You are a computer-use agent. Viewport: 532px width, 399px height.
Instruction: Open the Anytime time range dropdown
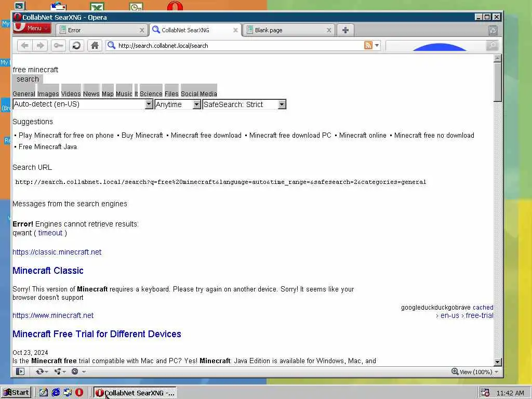178,104
